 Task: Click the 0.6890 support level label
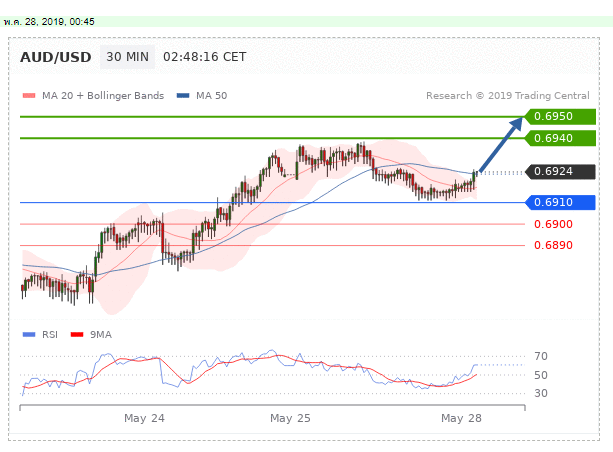[553, 246]
